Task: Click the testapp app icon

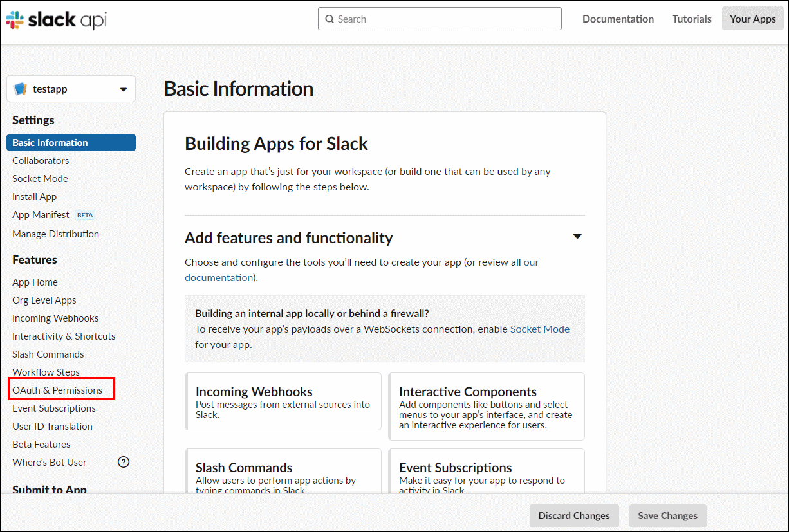Action: pyautogui.click(x=21, y=89)
